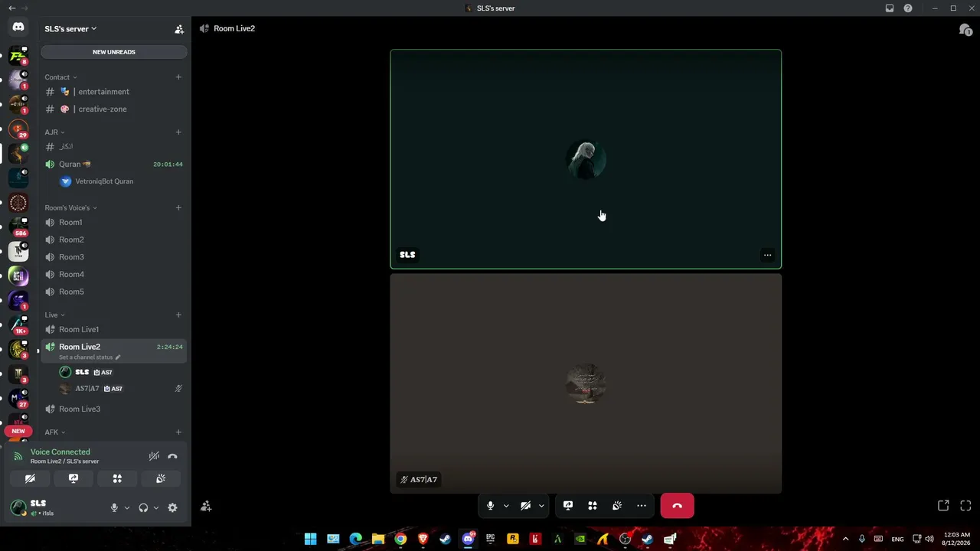Create a channel in the Live category
980x551 pixels.
pyautogui.click(x=178, y=315)
